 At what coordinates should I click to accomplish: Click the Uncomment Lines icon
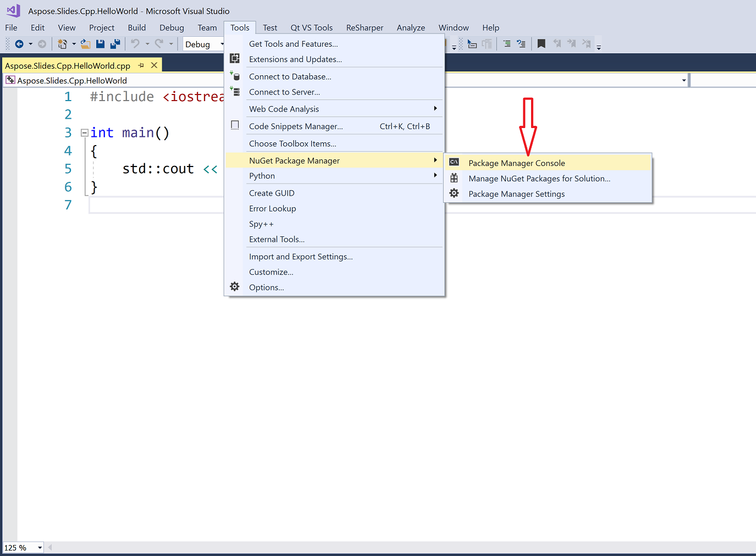pos(521,43)
